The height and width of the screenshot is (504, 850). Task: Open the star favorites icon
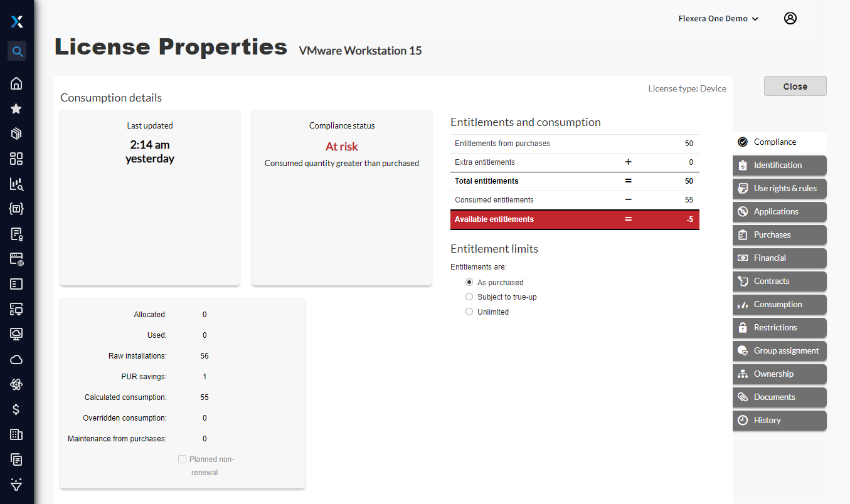17,108
